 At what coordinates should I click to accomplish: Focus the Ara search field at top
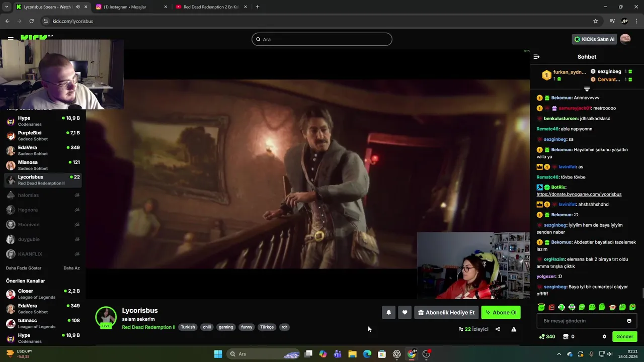pyautogui.click(x=322, y=39)
